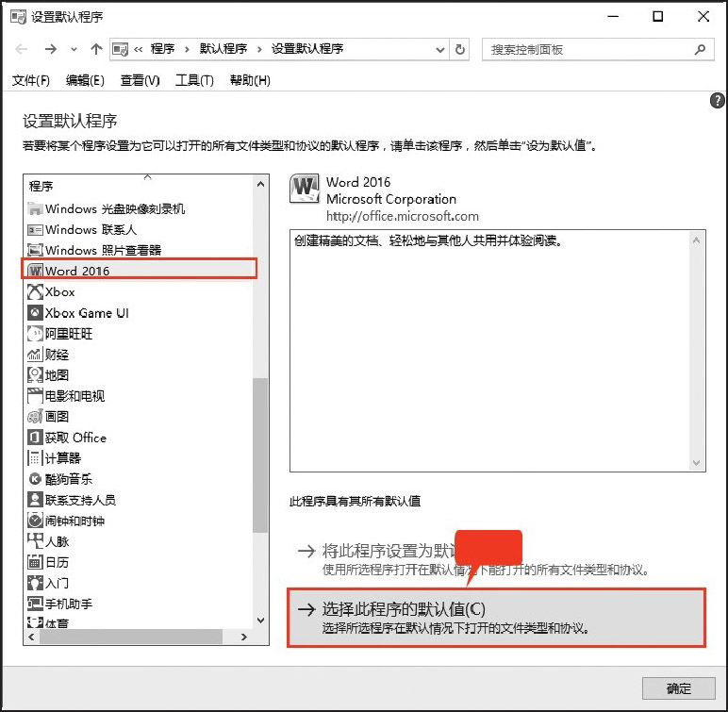The height and width of the screenshot is (712, 728).
Task: Click the 闹钟和时钟 icon
Action: pos(35,521)
